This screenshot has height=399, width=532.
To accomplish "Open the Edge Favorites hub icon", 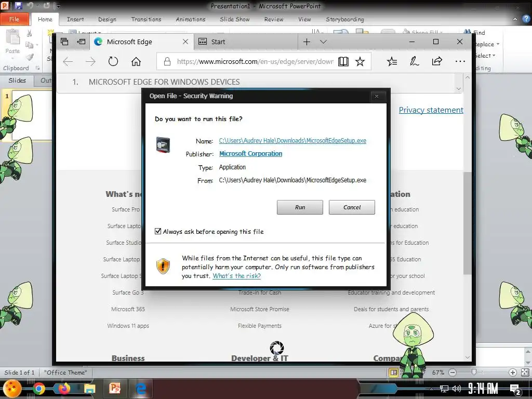I will (x=392, y=61).
